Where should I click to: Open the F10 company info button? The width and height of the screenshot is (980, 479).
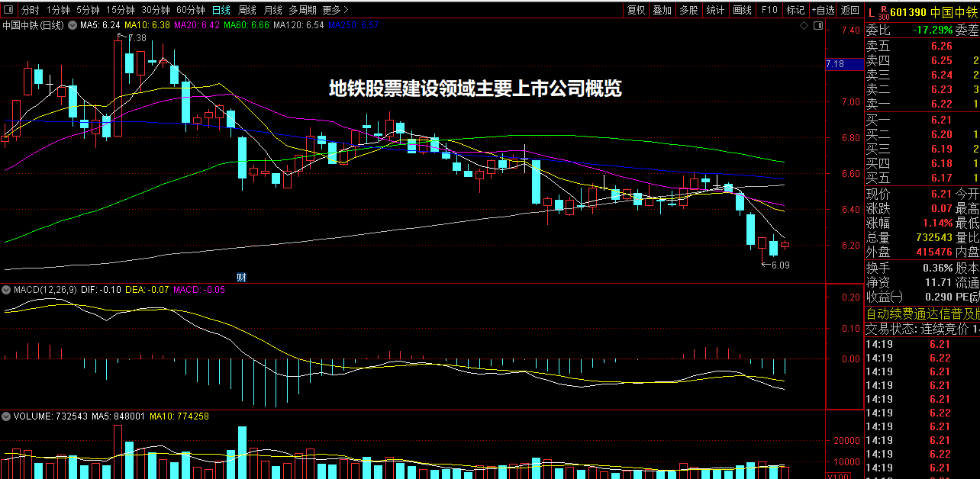(x=769, y=10)
